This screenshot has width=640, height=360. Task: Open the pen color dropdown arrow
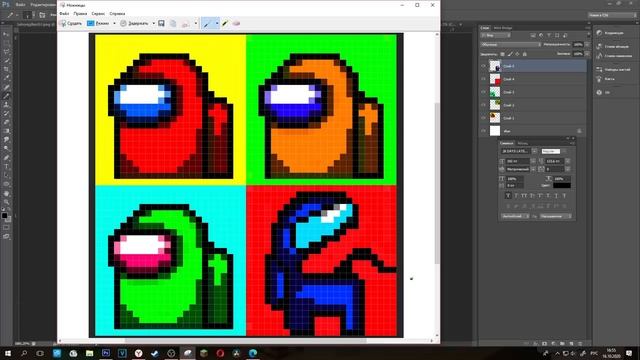pos(217,24)
